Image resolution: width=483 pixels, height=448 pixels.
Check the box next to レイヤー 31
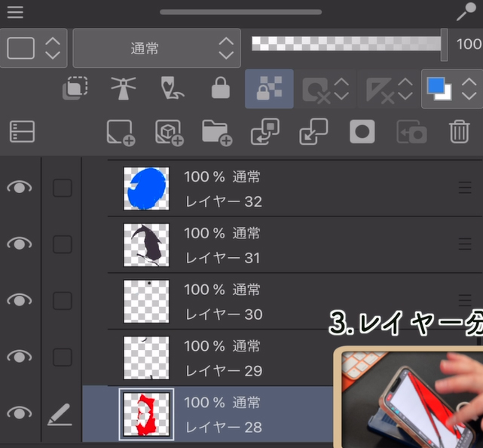(62, 244)
